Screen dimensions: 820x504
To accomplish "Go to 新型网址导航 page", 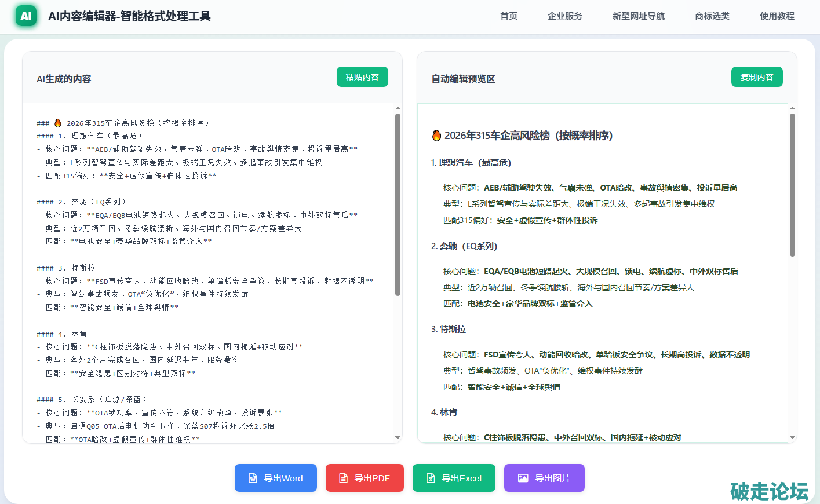I will click(638, 16).
